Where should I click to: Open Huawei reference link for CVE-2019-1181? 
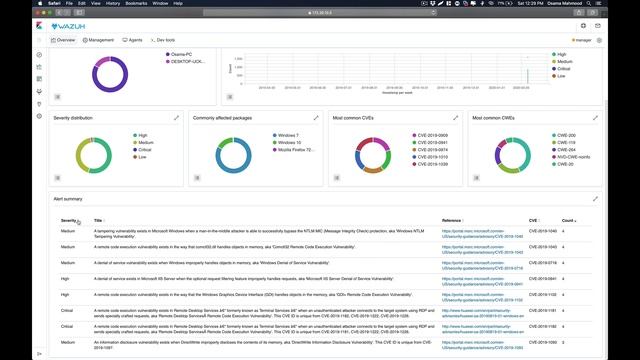[482, 313]
